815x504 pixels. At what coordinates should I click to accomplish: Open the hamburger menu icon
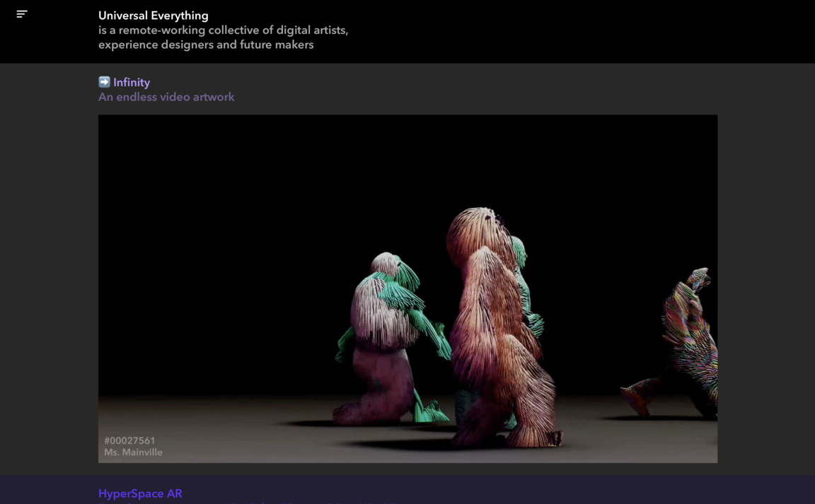[22, 14]
